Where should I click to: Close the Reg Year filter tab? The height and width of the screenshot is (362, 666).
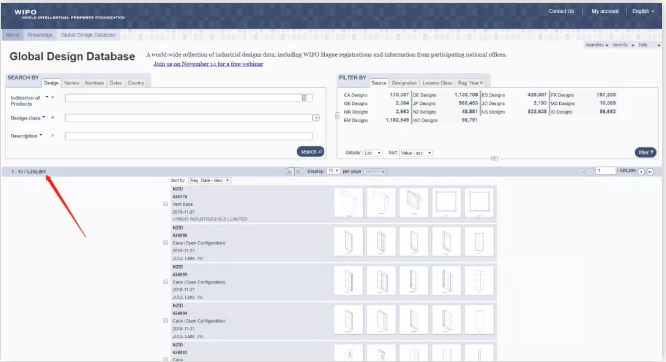[x=481, y=83]
